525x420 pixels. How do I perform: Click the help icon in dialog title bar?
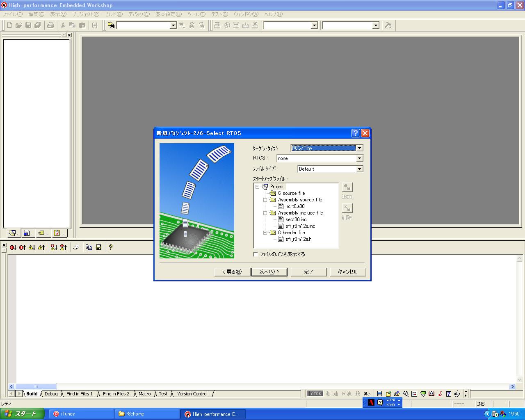click(355, 133)
